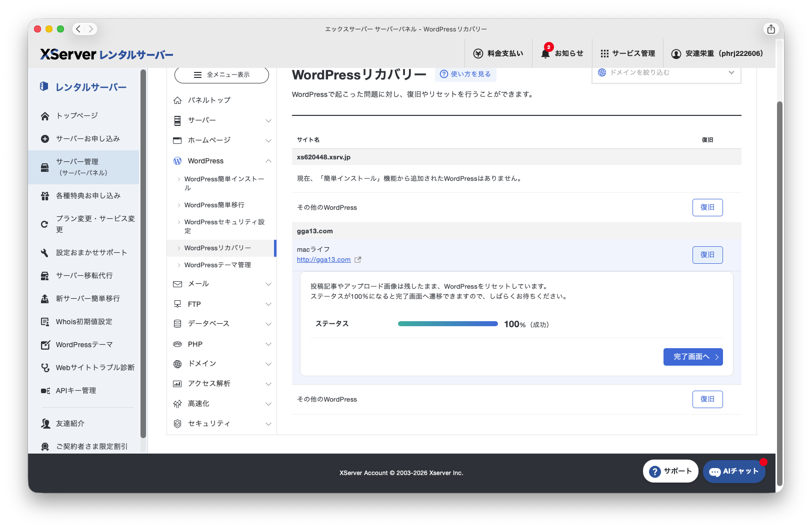The image size is (812, 530).
Task: Click the refresh icon beside プラン変更・サービス変更
Action: click(45, 224)
